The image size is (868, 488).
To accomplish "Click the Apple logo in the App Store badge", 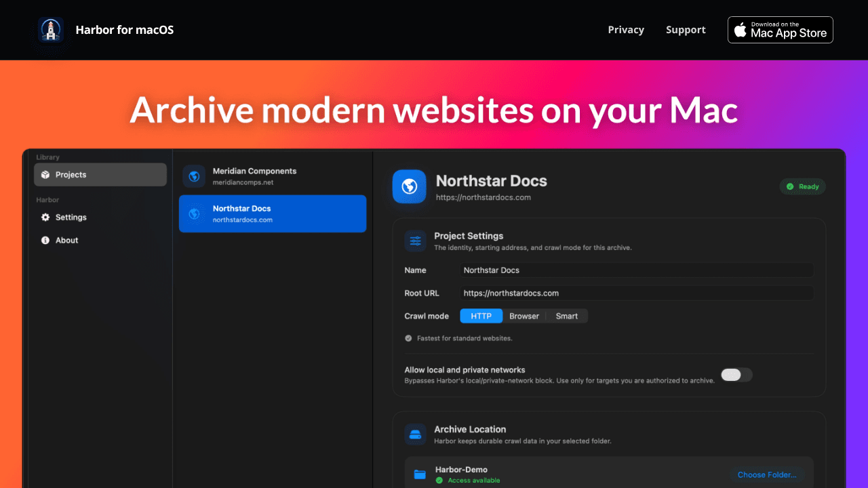I will tap(741, 30).
